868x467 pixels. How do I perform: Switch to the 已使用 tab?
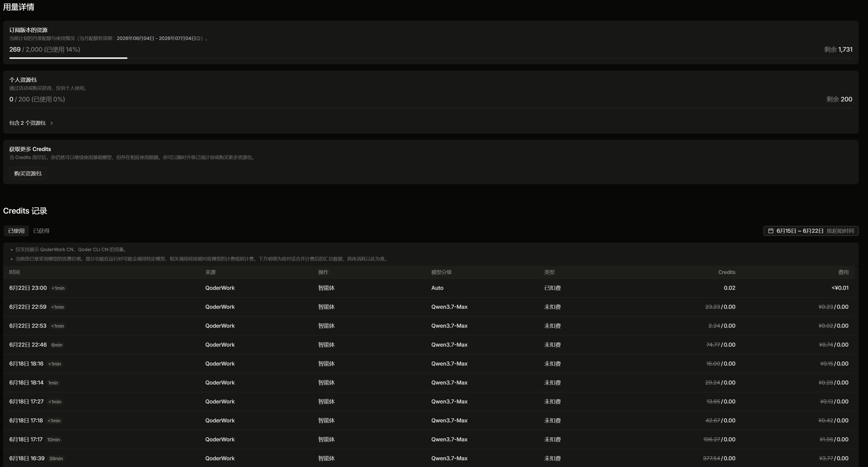click(x=16, y=231)
